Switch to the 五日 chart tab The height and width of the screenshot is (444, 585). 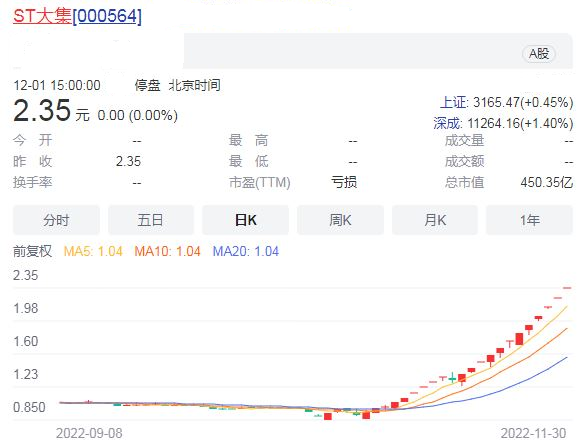click(x=151, y=220)
